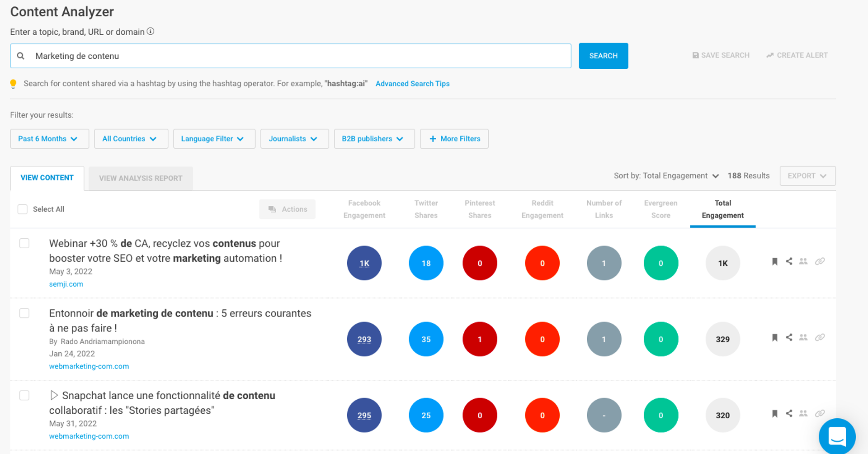View sharers icon for Snapchat article row
The image size is (868, 454).
pyautogui.click(x=803, y=413)
